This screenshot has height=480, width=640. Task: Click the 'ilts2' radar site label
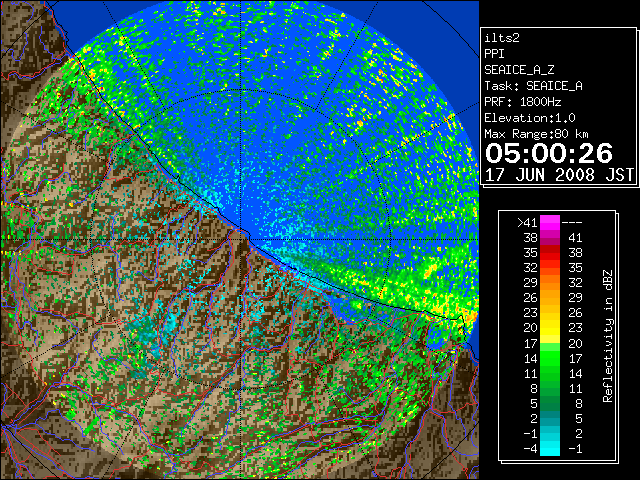tap(502, 38)
